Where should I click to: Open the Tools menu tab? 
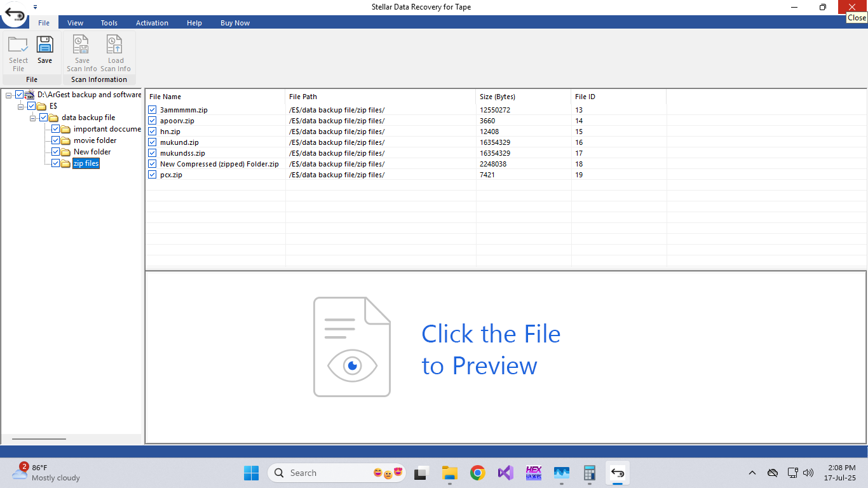coord(109,23)
